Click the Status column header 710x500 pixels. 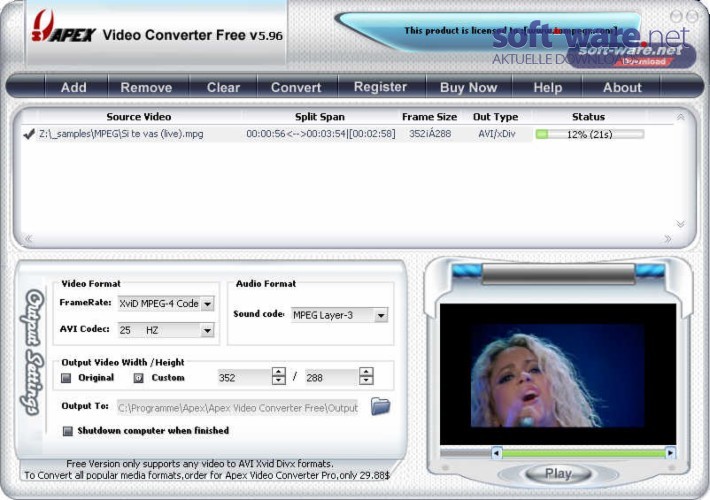(588, 117)
